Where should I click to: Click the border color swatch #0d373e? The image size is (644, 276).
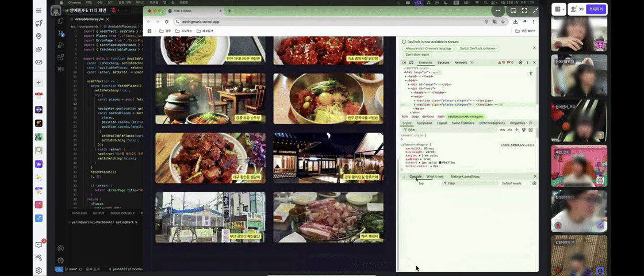pyautogui.click(x=440, y=163)
